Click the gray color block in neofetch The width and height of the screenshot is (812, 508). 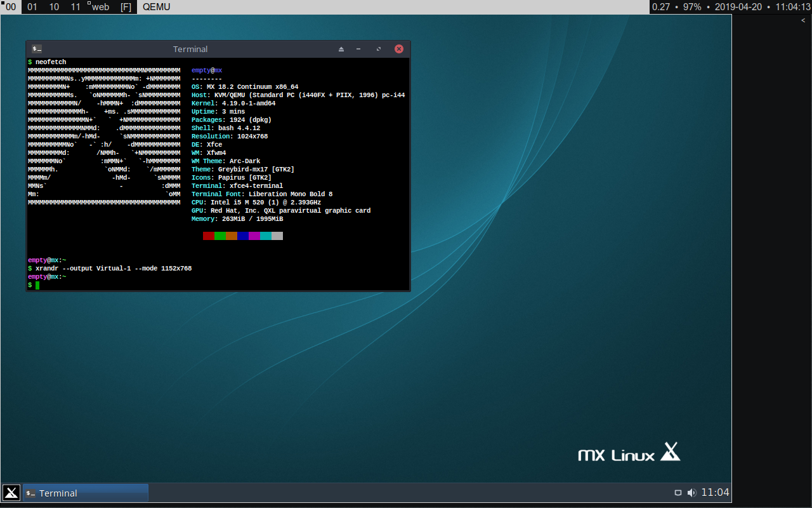click(x=277, y=236)
